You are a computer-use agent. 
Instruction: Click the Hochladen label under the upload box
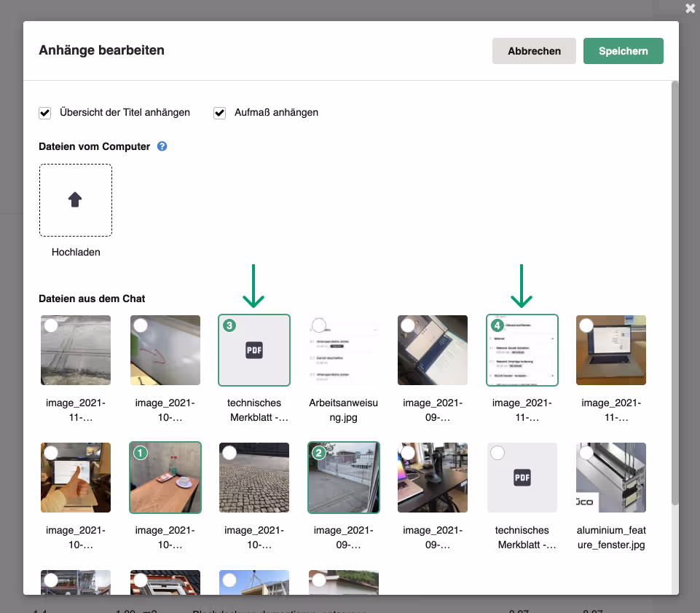[76, 252]
